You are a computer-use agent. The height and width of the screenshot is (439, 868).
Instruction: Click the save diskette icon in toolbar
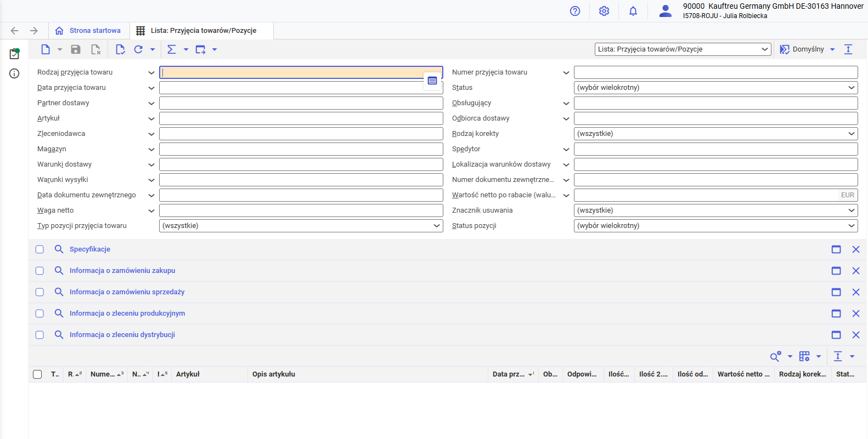click(76, 49)
